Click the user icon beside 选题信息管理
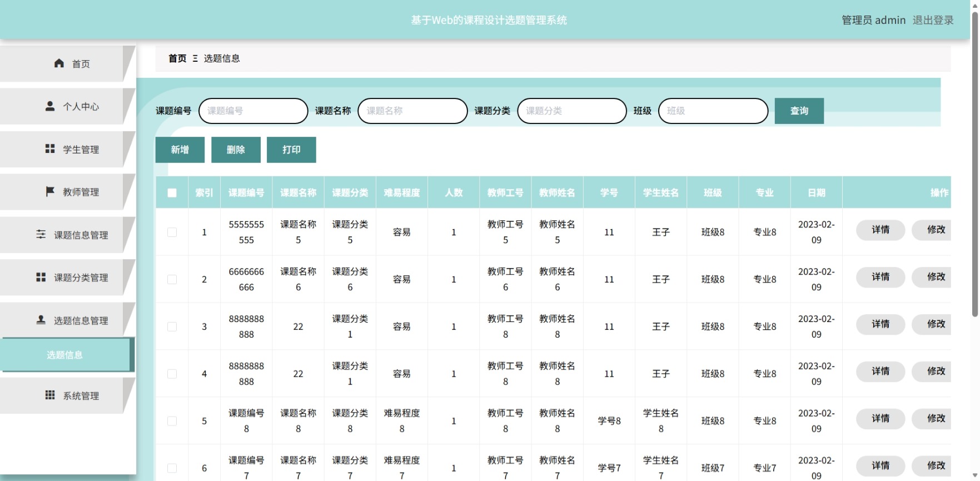Screen dimensions: 980x481 click(41, 320)
